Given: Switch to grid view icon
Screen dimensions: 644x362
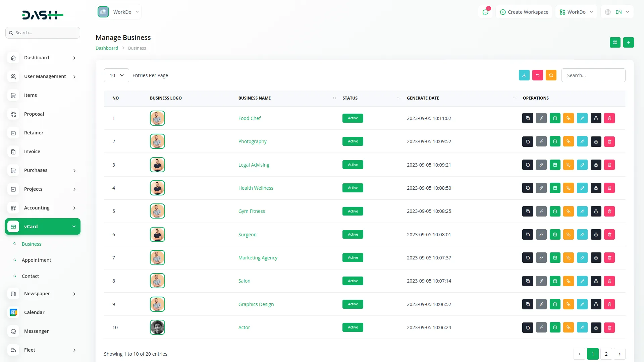Looking at the screenshot, I should (615, 43).
